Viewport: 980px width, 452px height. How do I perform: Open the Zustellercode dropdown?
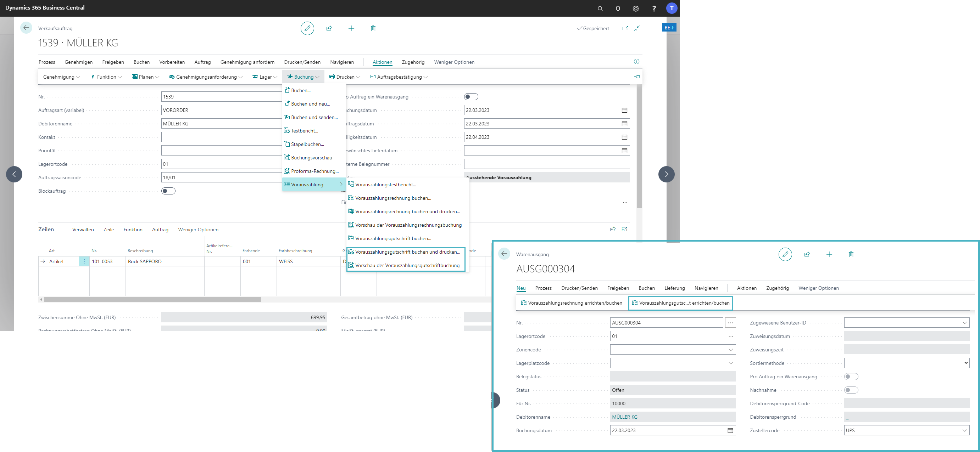(x=964, y=430)
